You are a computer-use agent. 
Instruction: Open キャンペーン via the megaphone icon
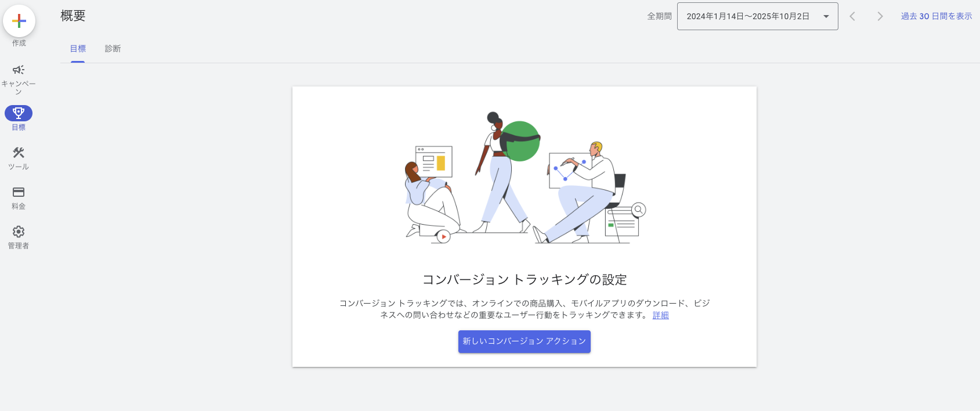point(19,70)
